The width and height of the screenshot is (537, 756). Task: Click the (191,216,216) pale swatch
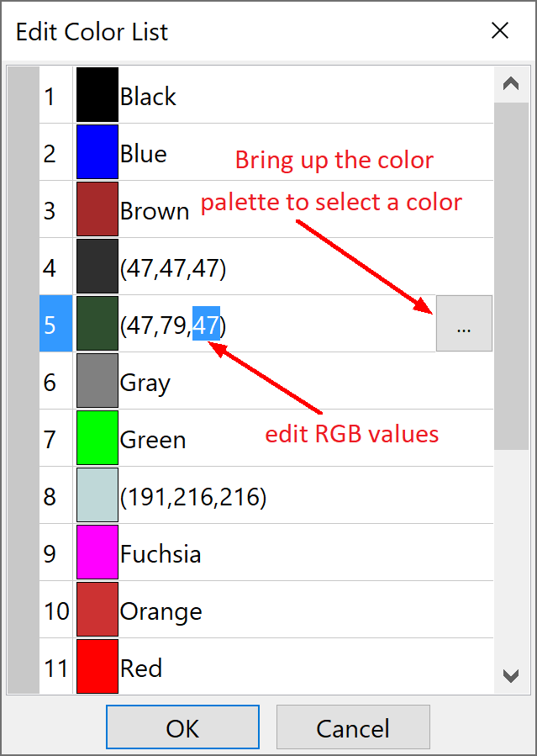coord(97,495)
